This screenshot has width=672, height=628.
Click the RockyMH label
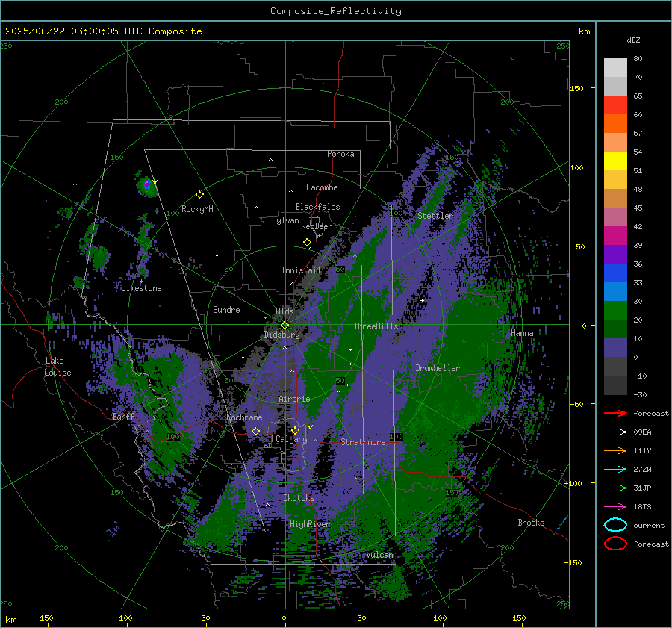point(197,209)
